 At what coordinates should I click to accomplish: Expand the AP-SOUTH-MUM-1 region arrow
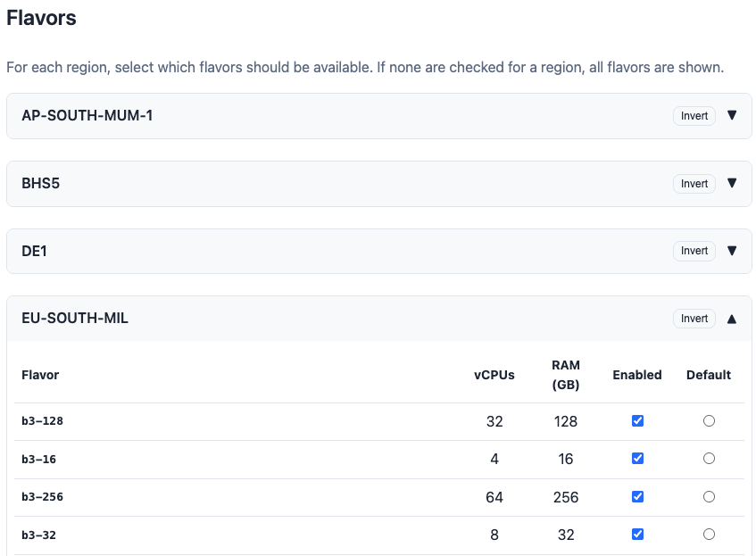coord(732,115)
